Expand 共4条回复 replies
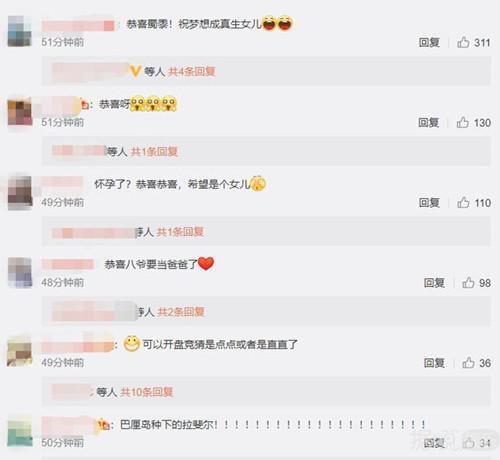 pyautogui.click(x=191, y=71)
